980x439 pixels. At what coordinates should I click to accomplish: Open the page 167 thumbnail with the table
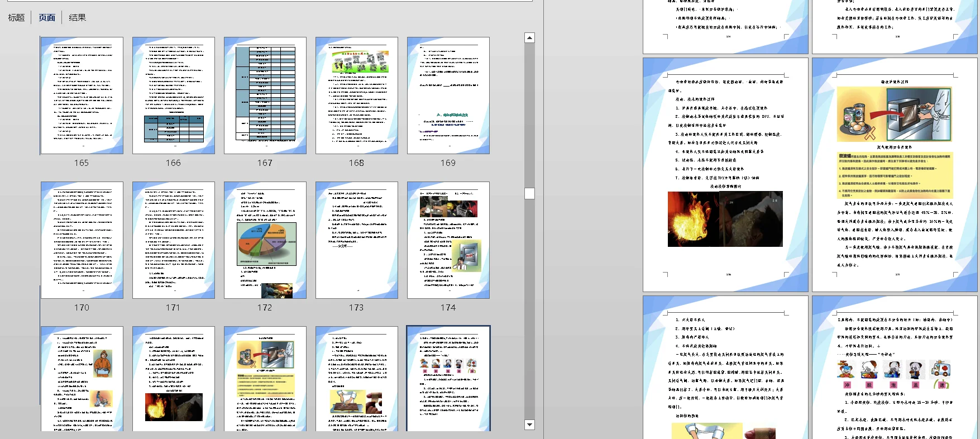[x=265, y=96]
